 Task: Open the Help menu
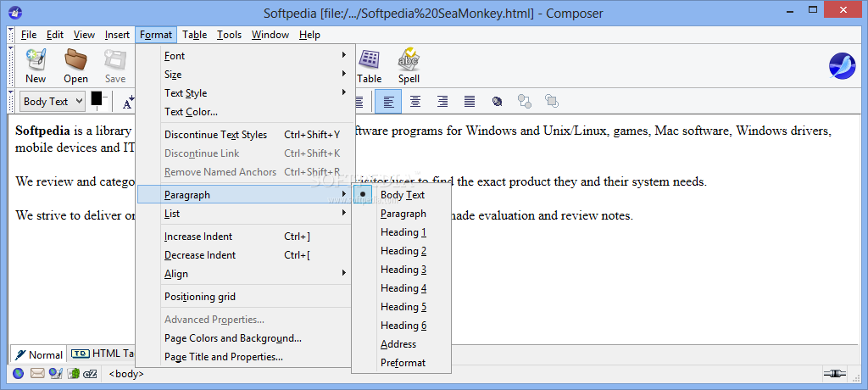pyautogui.click(x=309, y=35)
